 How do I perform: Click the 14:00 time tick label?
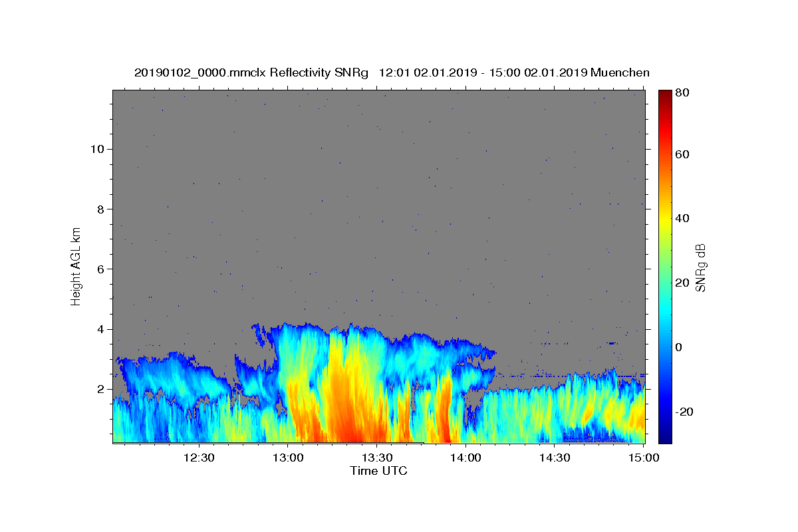[x=465, y=458]
